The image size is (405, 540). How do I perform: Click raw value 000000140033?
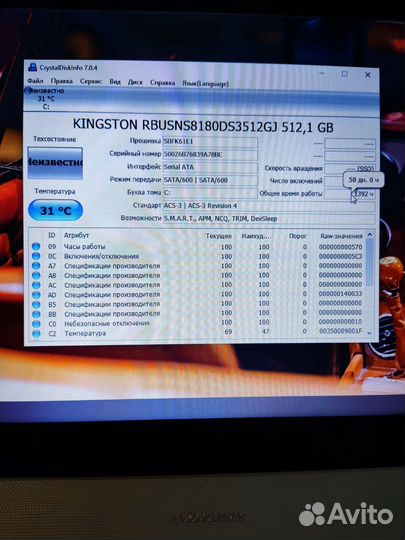340,294
